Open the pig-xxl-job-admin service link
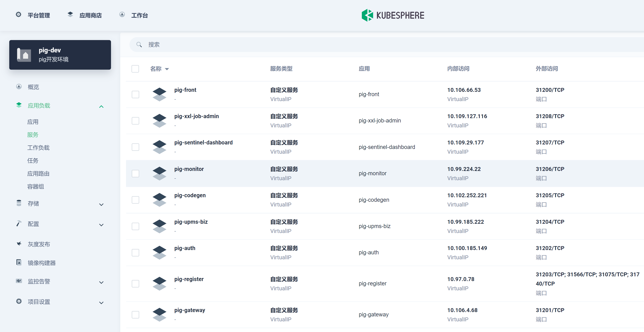This screenshot has width=644, height=332. (196, 116)
